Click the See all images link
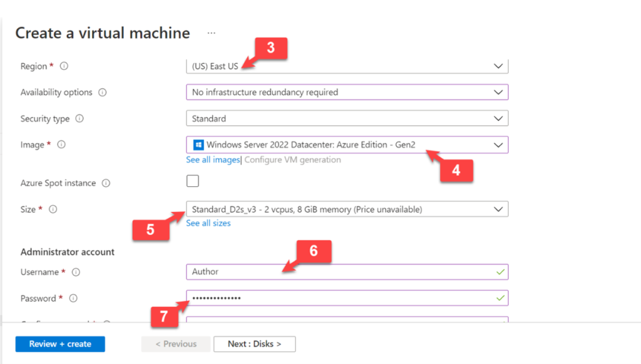 pos(213,159)
